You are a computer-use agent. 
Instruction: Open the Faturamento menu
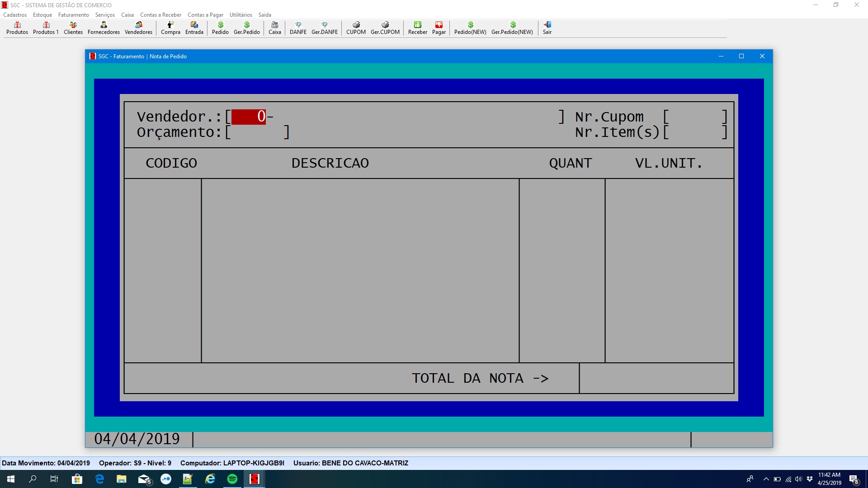click(x=73, y=15)
